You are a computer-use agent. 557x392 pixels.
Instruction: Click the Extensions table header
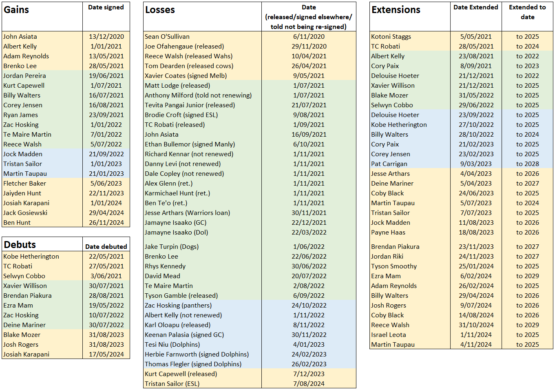[410, 16]
